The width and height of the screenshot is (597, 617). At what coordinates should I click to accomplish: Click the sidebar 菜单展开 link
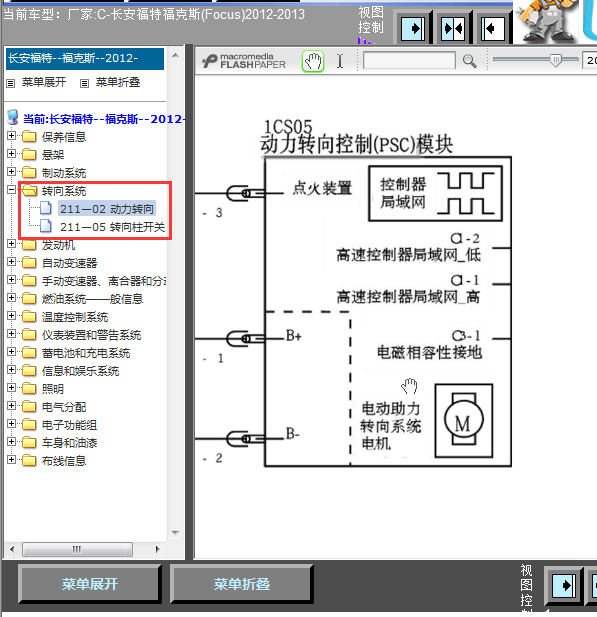(44, 82)
